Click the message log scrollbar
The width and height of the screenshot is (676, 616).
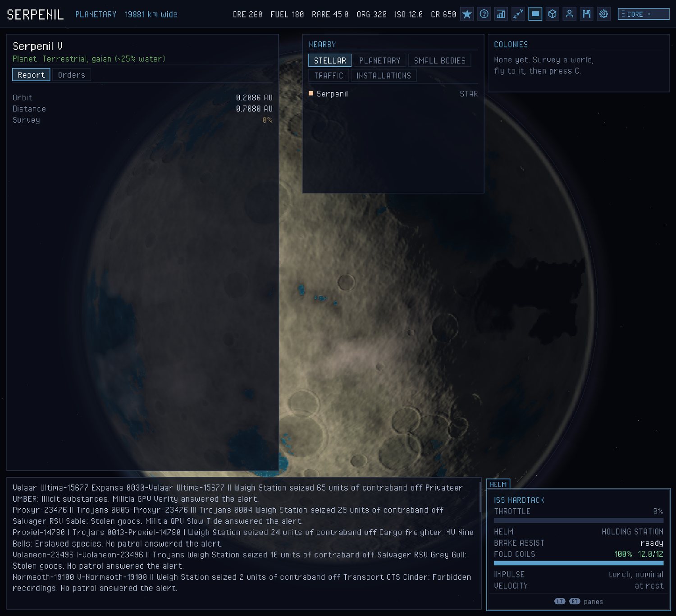pos(480,498)
